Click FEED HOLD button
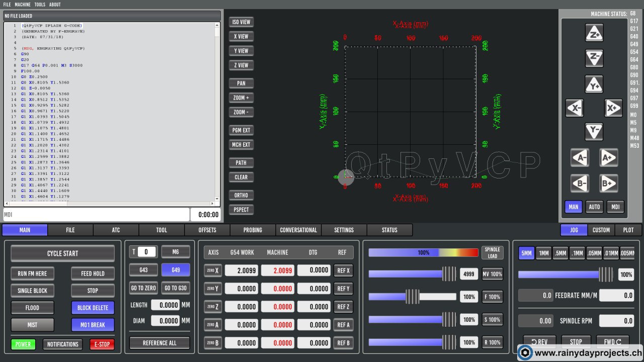 coord(93,274)
